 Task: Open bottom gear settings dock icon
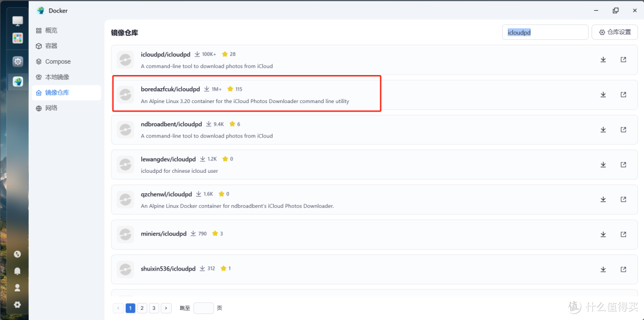[x=17, y=305]
